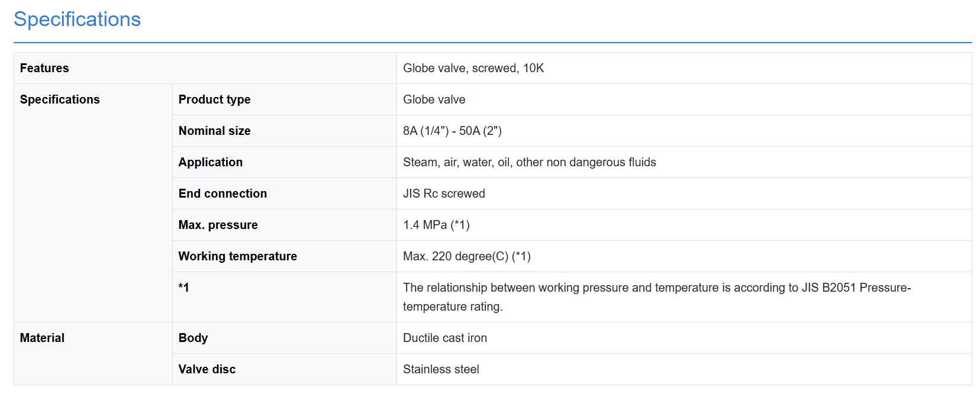This screenshot has width=980, height=397.
Task: Click the Features row header
Action: 44,68
